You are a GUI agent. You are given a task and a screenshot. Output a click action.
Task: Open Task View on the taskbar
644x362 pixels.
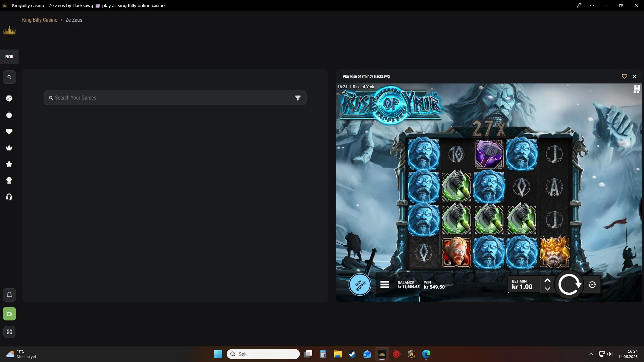pyautogui.click(x=308, y=354)
